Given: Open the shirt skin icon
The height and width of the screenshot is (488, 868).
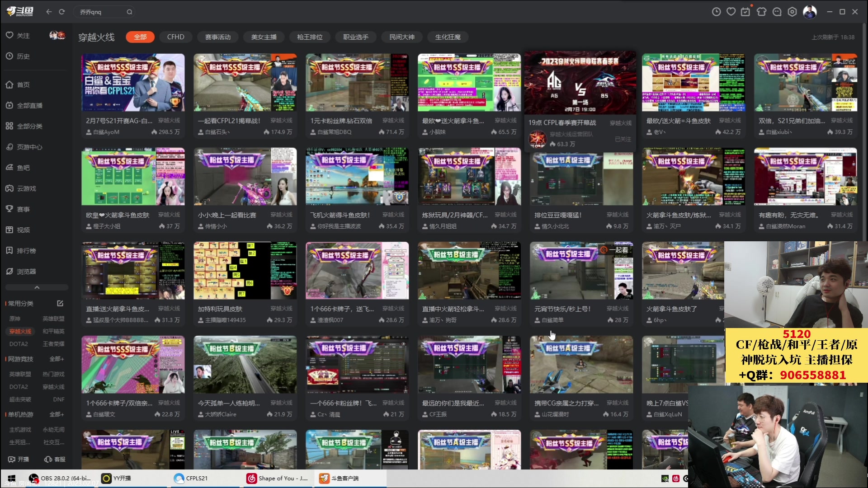Looking at the screenshot, I should pos(761,12).
